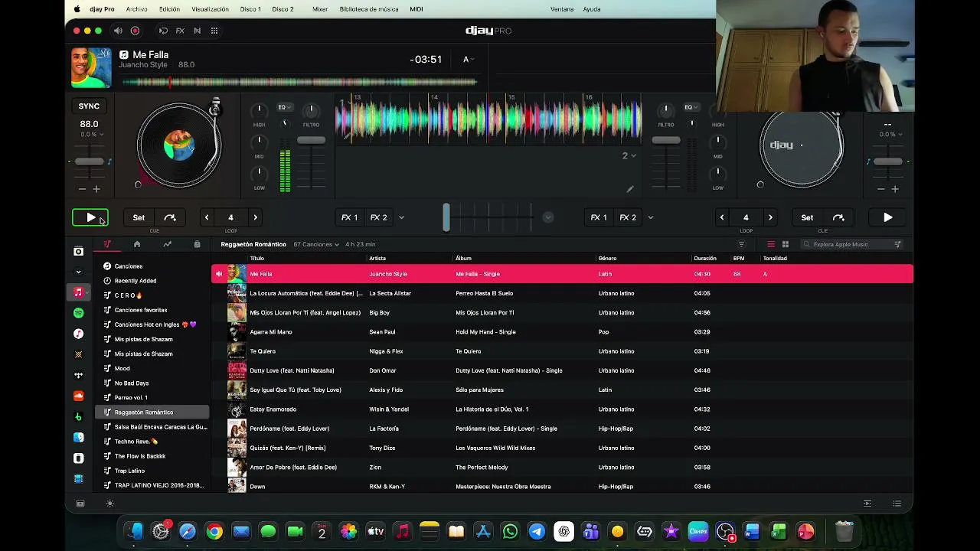Viewport: 980px width, 551px height.
Task: Focus the Explora Apple Music search field
Action: pyautogui.click(x=852, y=244)
